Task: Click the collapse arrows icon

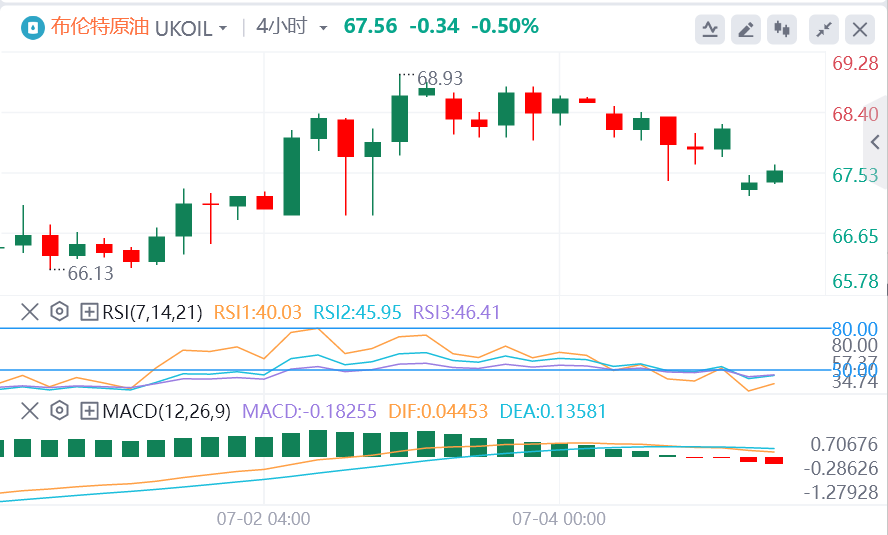Action: [x=824, y=29]
